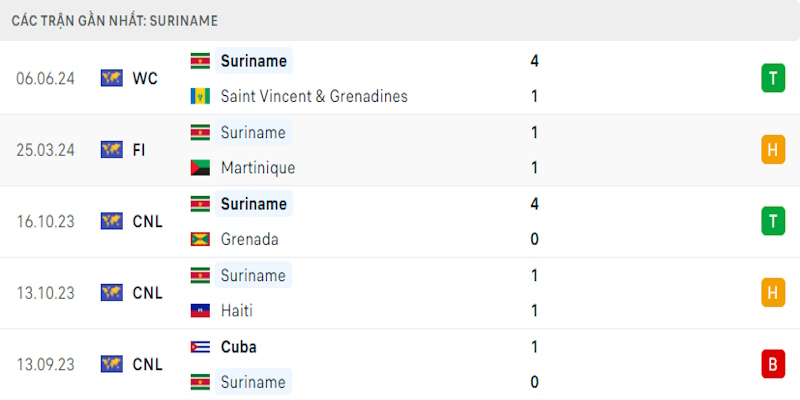Click the Martinique flag icon

point(200,168)
